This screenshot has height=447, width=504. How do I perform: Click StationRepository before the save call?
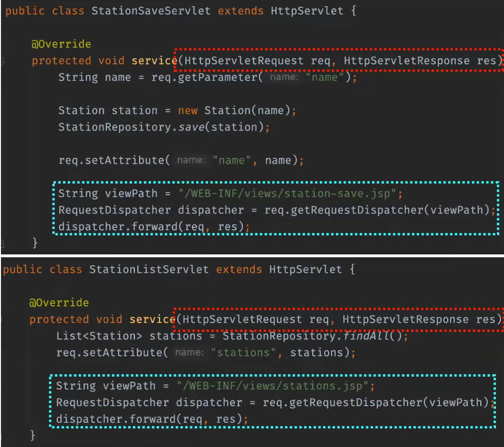114,127
